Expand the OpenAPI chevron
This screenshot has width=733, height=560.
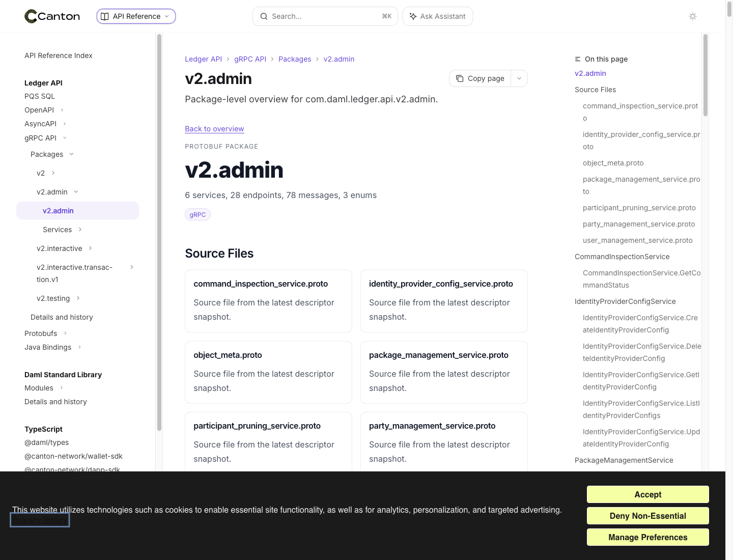point(62,110)
